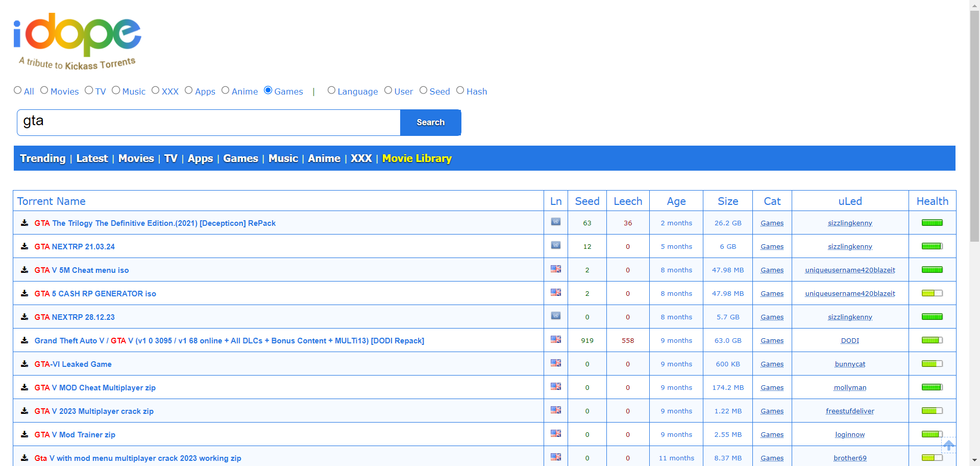Select the Hash search radio button

click(460, 90)
